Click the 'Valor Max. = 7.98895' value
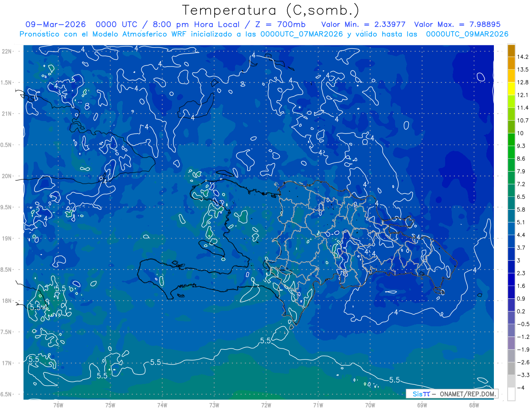The image size is (532, 411). point(457,24)
